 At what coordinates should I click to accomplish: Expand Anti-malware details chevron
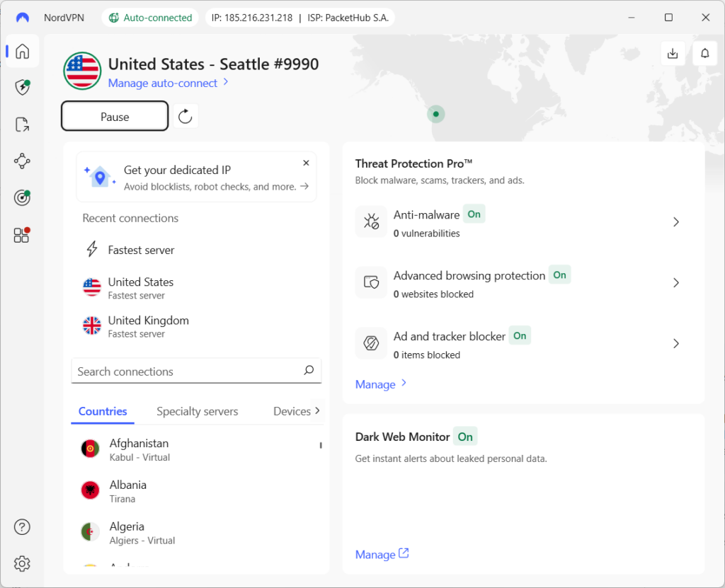675,222
